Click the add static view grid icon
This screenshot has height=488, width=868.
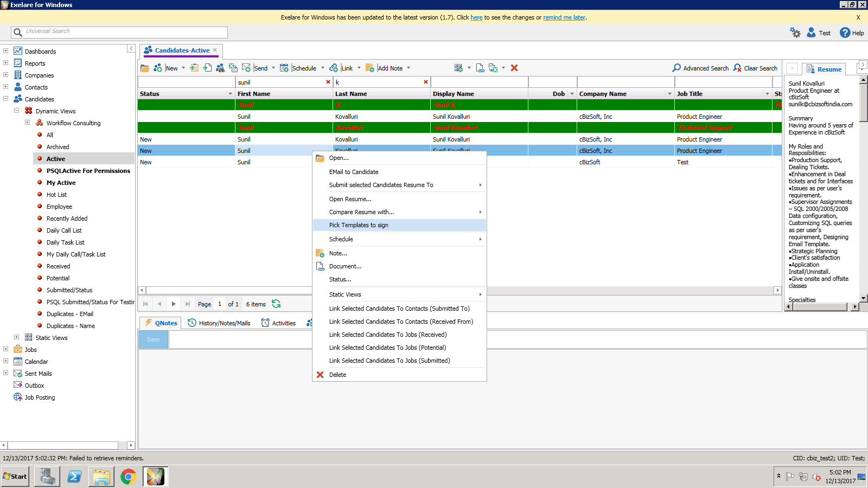coord(458,68)
